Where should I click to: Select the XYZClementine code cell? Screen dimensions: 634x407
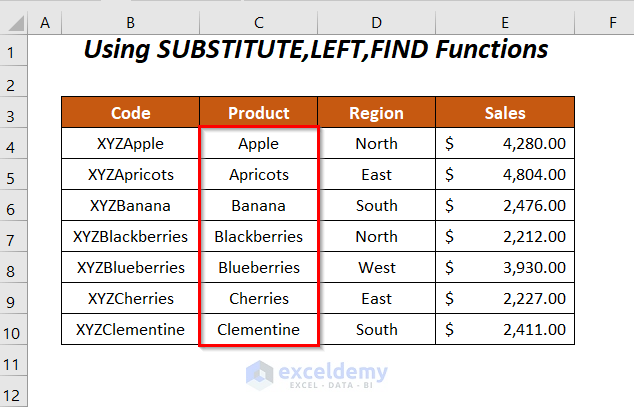coord(130,330)
